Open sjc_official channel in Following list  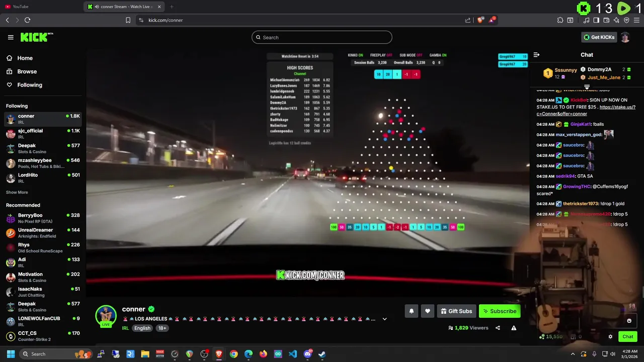[x=43, y=133]
